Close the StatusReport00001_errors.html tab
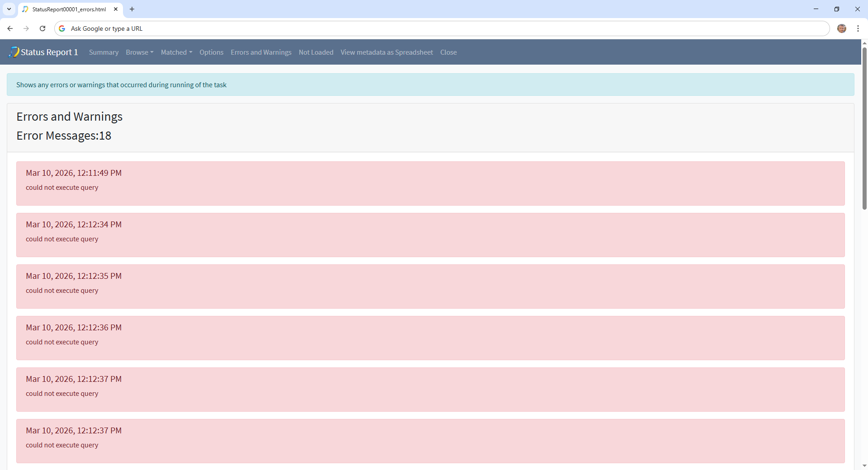868x470 pixels. [116, 9]
